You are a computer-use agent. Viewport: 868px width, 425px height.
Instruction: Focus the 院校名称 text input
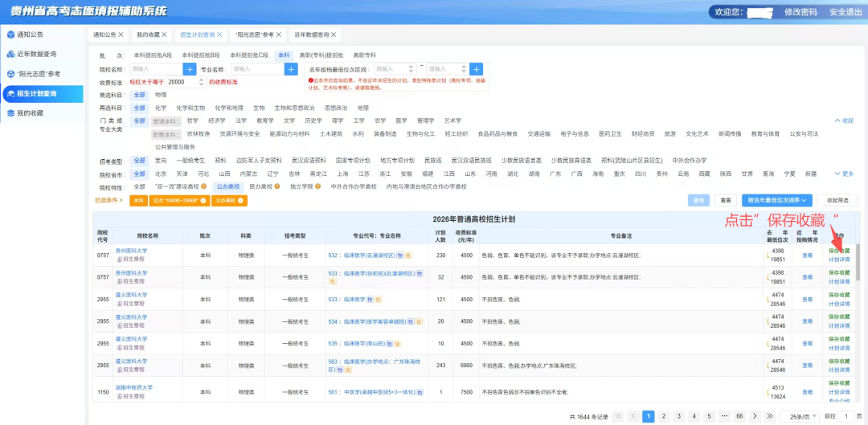[x=156, y=69]
